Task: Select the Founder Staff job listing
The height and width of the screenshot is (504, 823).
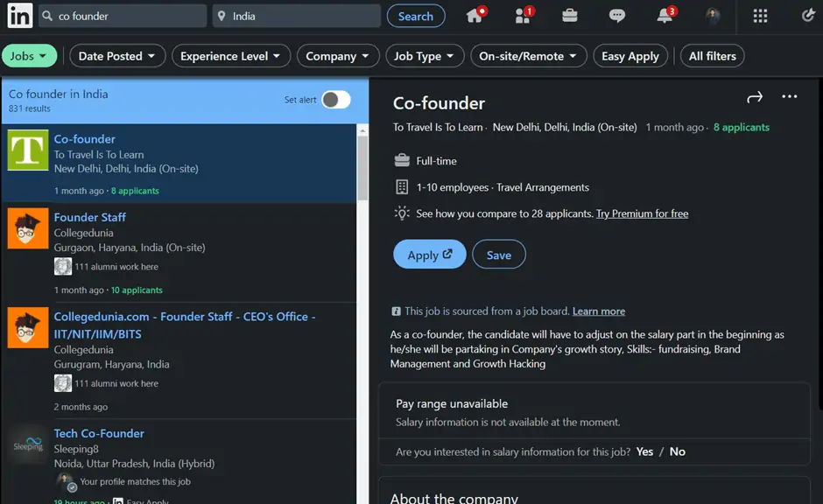Action: [x=90, y=217]
